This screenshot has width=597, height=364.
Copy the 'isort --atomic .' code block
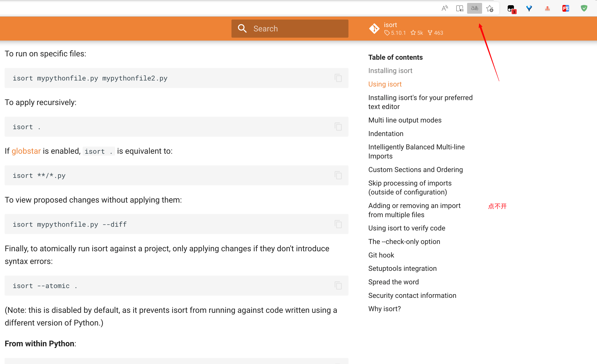click(x=338, y=286)
